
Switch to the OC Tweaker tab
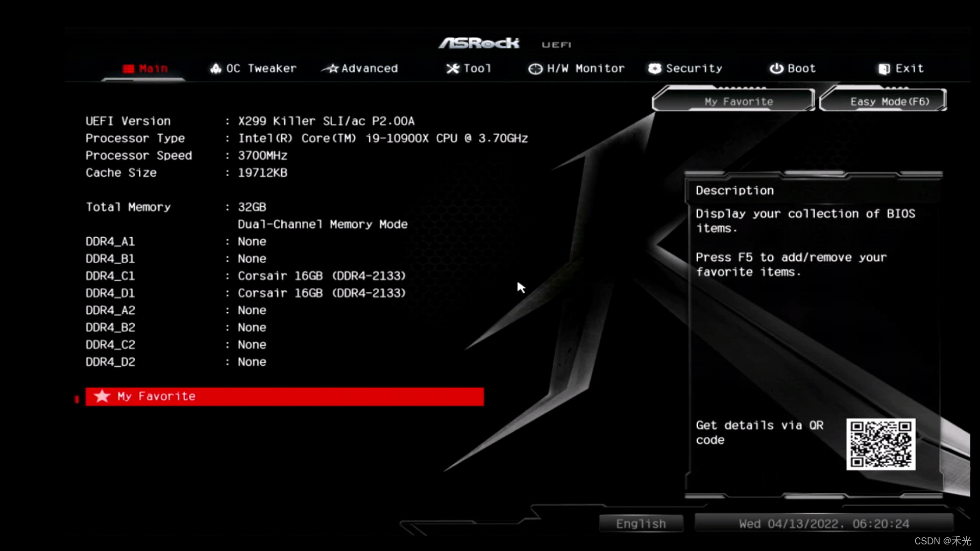click(x=261, y=68)
